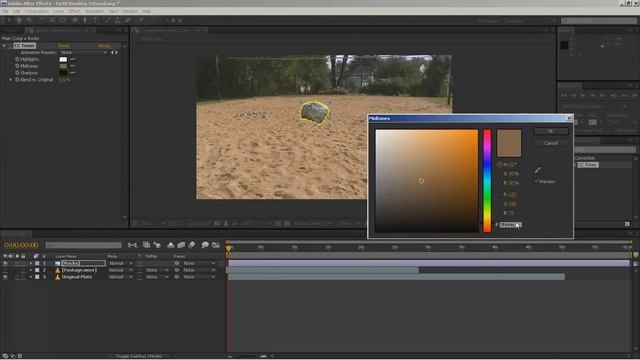Open the composition mini-flowchart icon
Image resolution: width=640 pixels, height=360 pixels.
(x=132, y=245)
